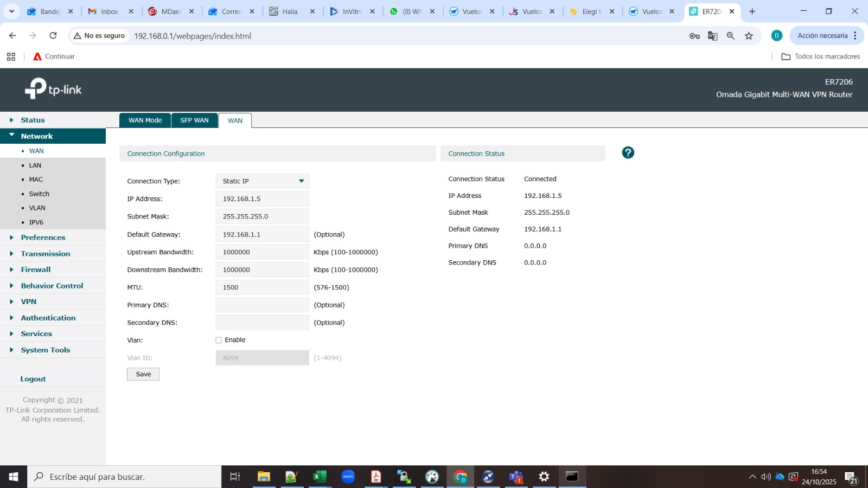The image size is (868, 488).
Task: Reload the router page
Action: point(53,36)
